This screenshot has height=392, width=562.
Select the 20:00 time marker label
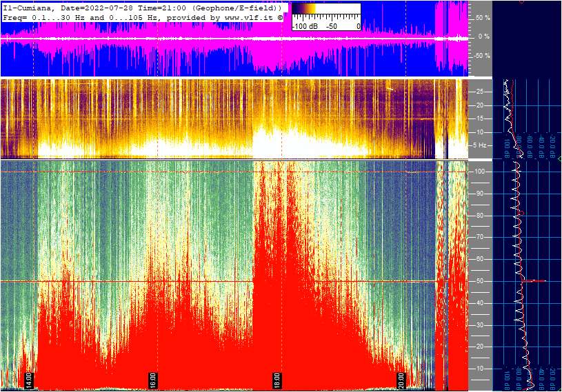point(401,380)
